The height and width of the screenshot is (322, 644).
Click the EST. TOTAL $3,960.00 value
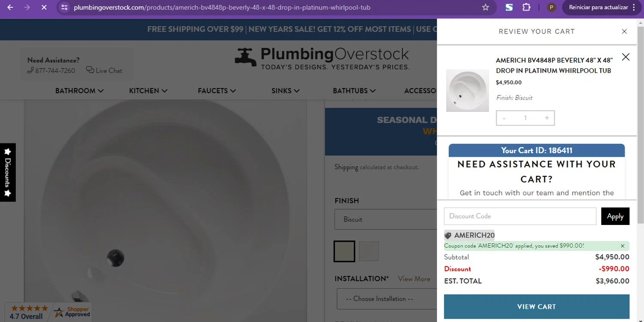[612, 281]
